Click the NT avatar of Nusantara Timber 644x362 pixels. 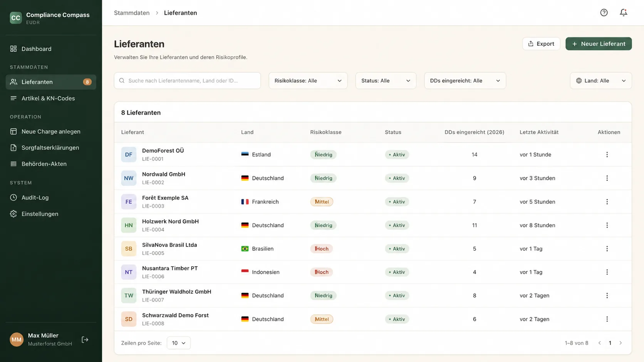129,272
